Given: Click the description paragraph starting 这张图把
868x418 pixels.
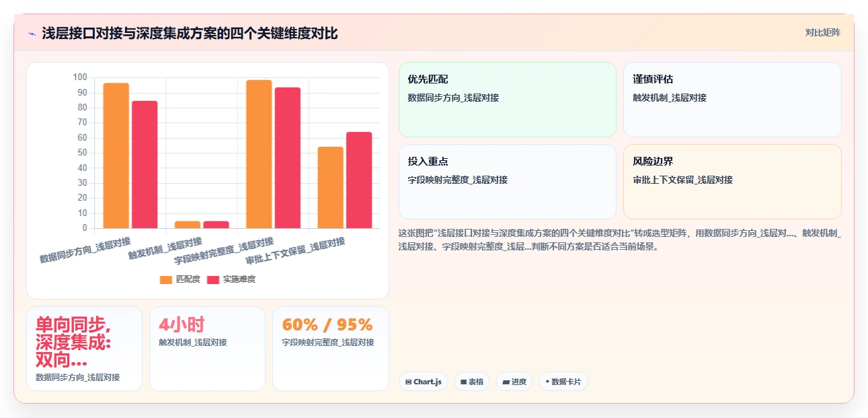Looking at the screenshot, I should click(x=620, y=239).
